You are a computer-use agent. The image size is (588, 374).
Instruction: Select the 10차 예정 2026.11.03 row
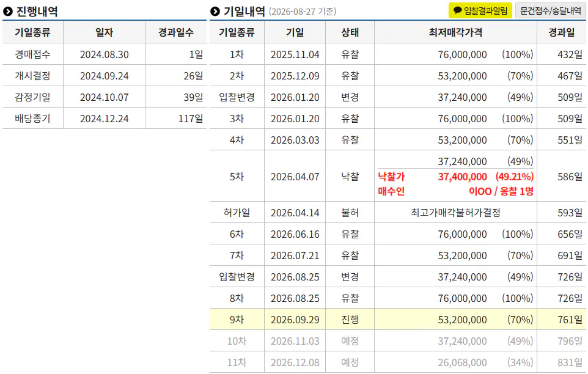point(397,340)
